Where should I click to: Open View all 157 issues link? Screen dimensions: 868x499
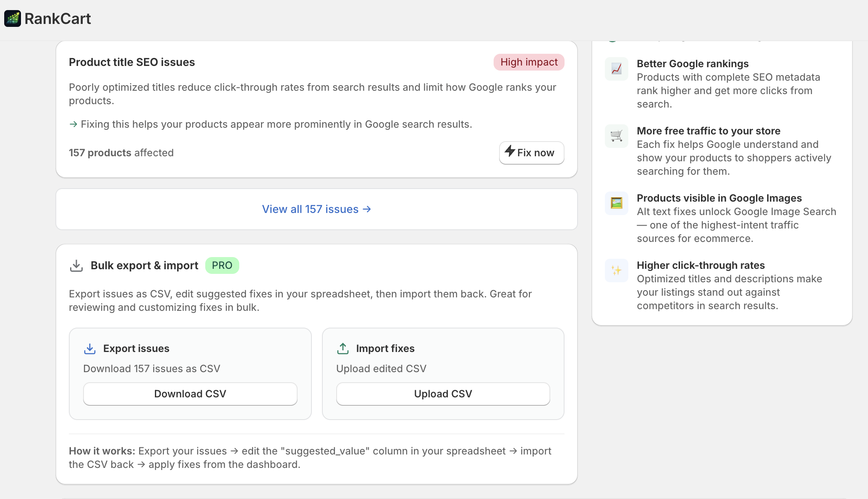(x=316, y=209)
